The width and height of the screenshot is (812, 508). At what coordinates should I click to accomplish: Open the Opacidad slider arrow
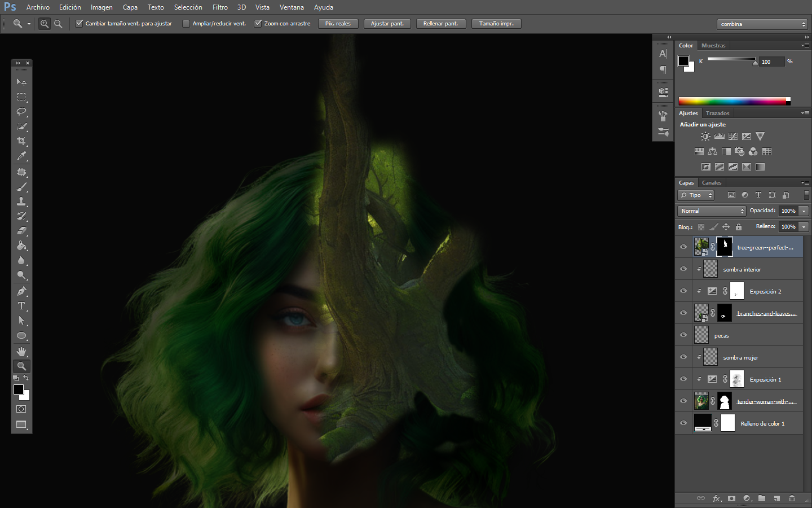[804, 211]
